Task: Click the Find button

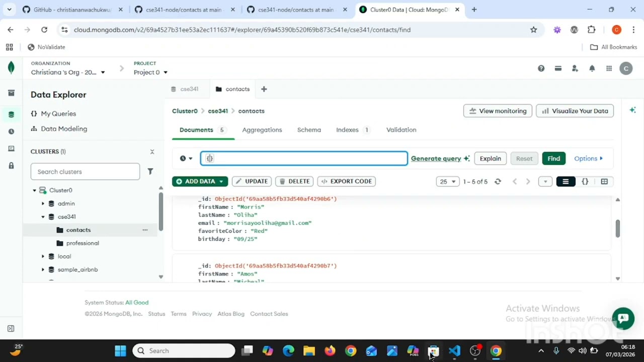Action: point(553,158)
